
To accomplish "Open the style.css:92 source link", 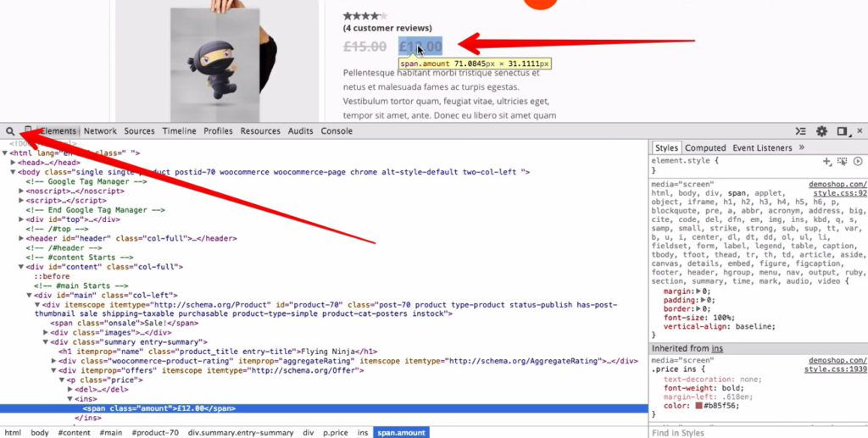I will [840, 193].
